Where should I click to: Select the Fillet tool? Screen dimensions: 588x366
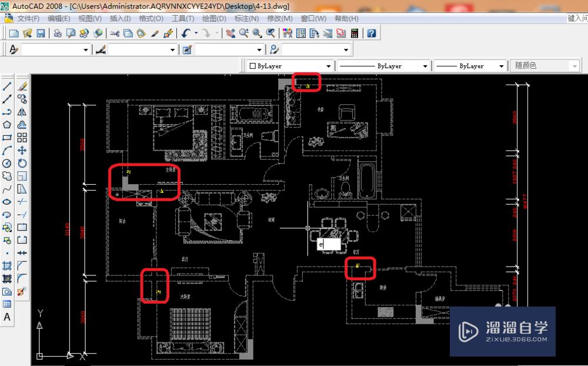coord(22,278)
